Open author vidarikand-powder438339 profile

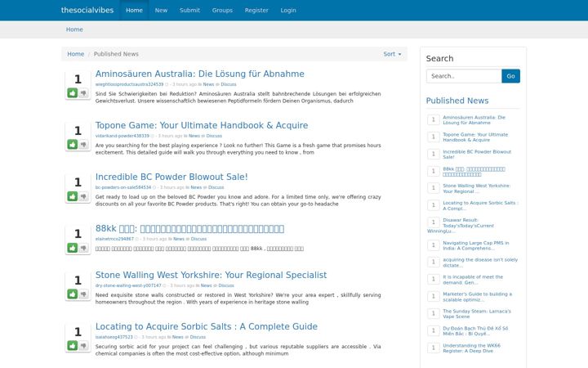[122, 136]
